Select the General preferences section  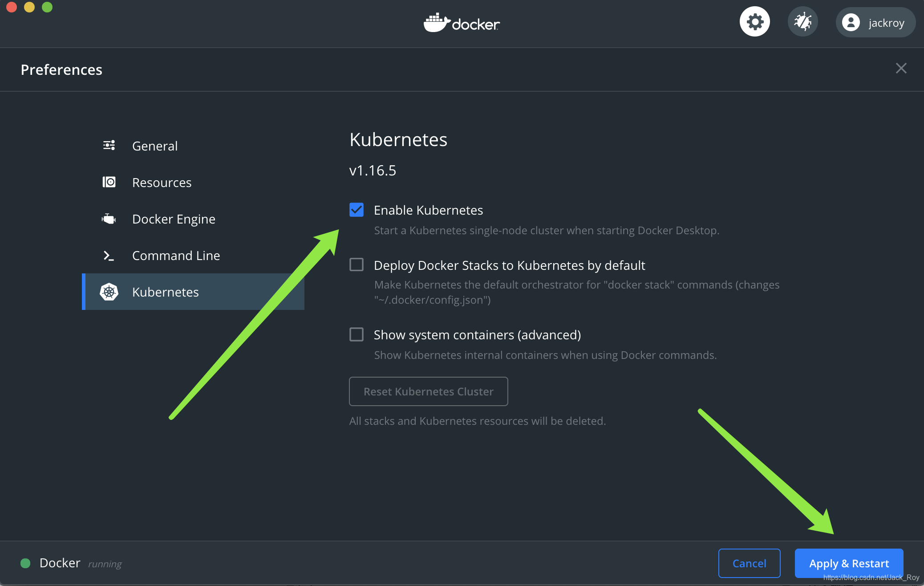click(x=154, y=146)
